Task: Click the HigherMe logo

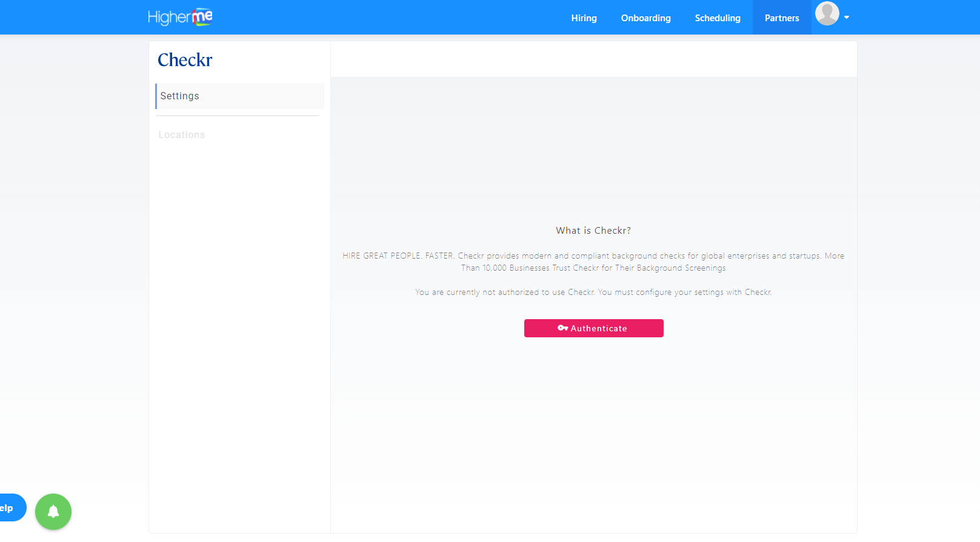Action: coord(180,17)
